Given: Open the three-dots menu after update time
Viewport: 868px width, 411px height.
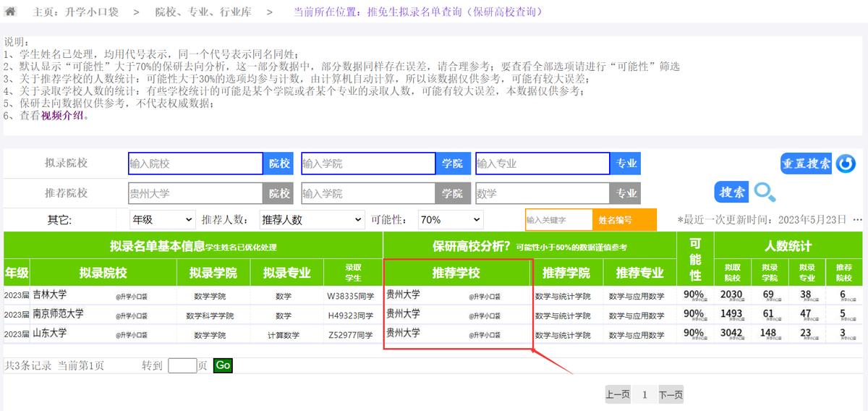Looking at the screenshot, I should coord(857,219).
